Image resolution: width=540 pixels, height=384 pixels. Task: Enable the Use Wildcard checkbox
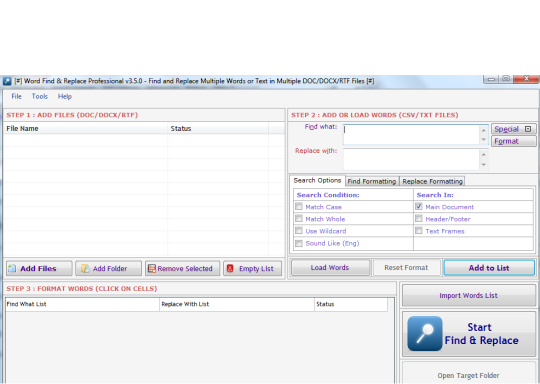click(299, 231)
